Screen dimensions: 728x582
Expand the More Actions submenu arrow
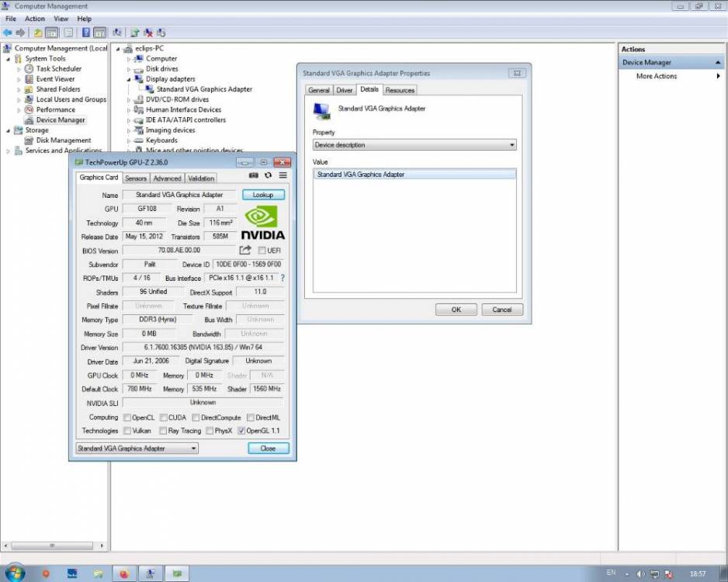[718, 76]
